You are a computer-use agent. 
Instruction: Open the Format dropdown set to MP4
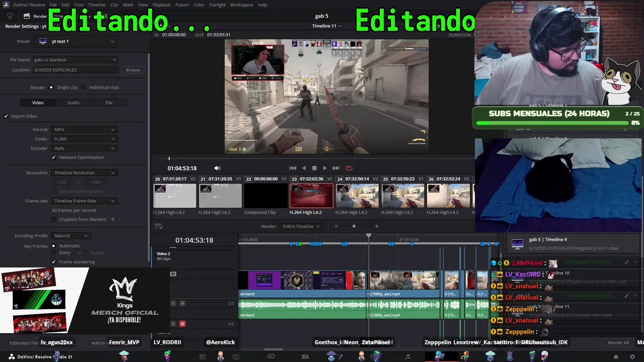pos(84,130)
